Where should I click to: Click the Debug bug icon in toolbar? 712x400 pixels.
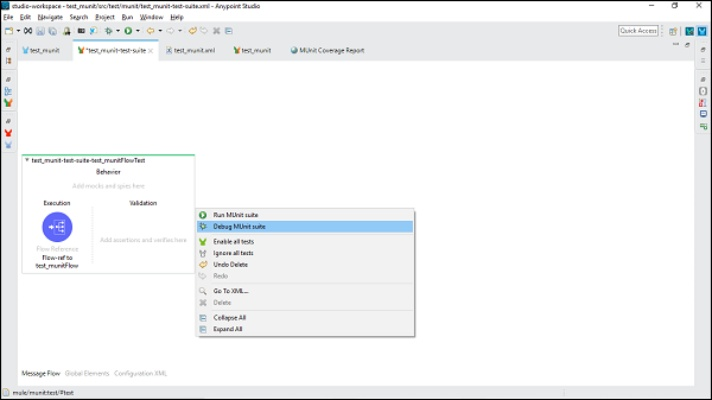[108, 31]
